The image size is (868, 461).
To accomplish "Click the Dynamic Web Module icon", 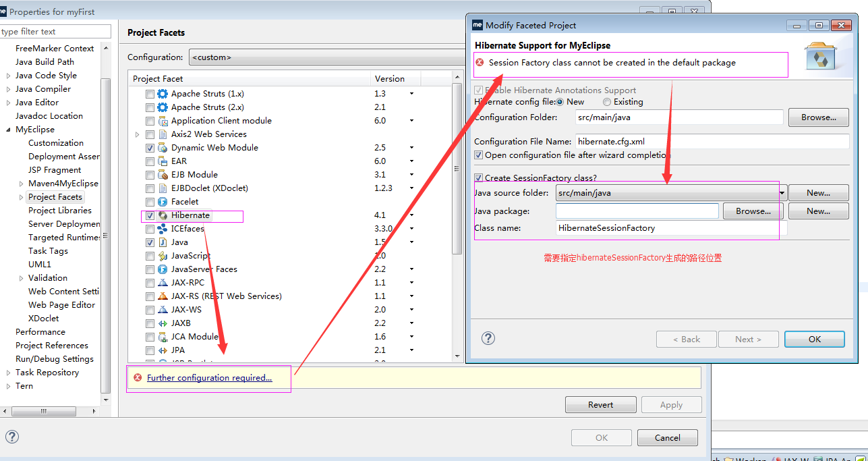I will click(x=163, y=148).
